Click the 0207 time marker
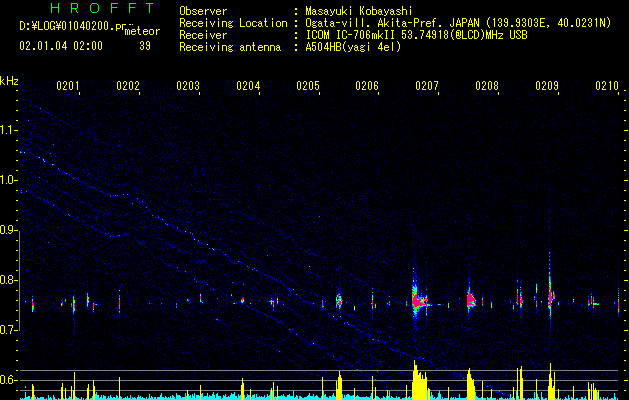 point(427,85)
